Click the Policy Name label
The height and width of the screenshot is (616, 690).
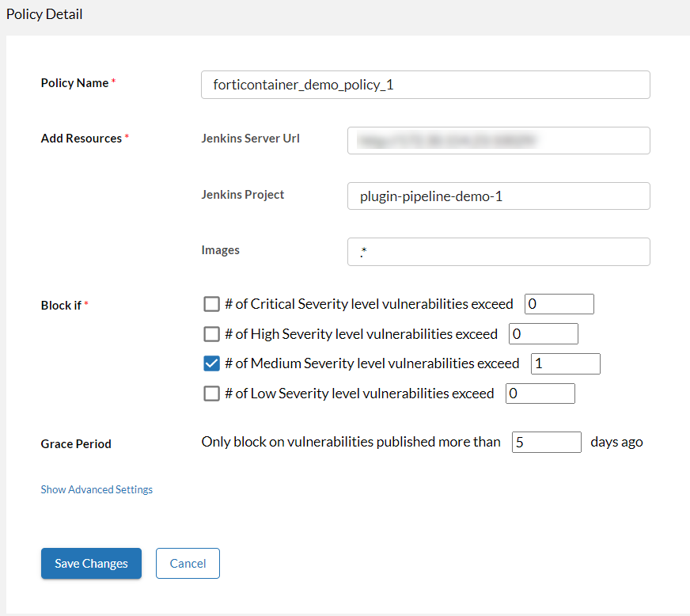pos(74,83)
